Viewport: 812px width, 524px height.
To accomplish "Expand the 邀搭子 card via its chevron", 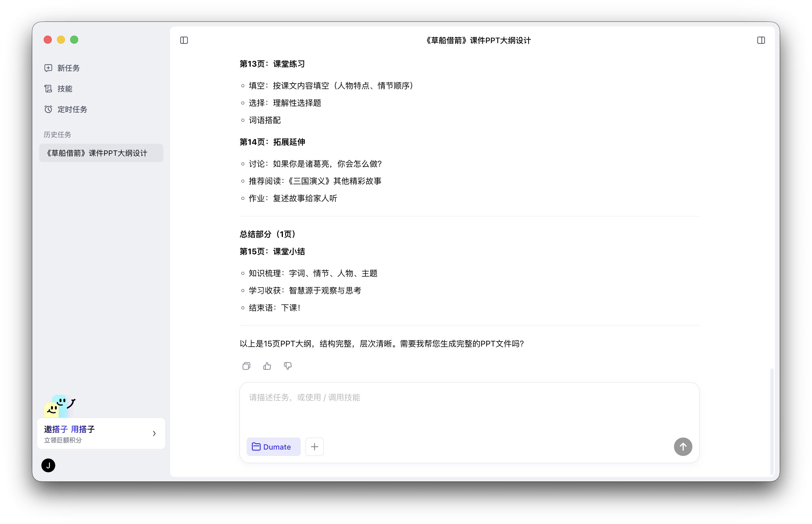I will tap(155, 434).
